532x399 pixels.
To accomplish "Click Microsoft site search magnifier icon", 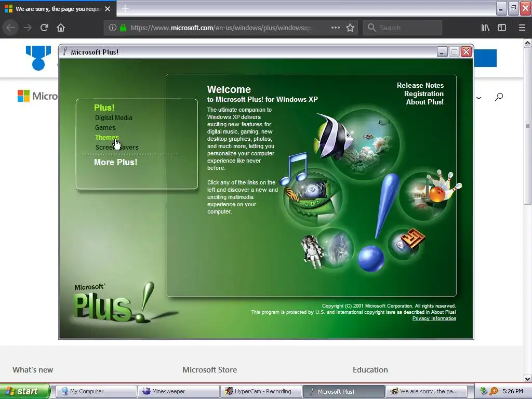I will (499, 97).
